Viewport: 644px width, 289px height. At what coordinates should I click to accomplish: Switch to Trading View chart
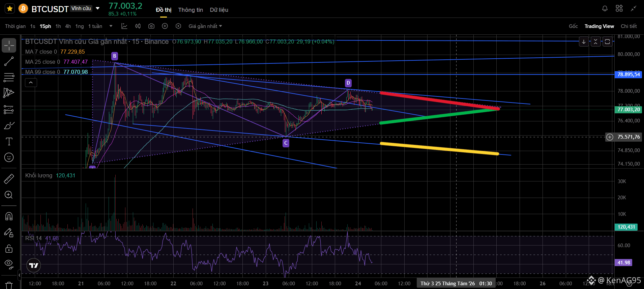click(x=599, y=26)
